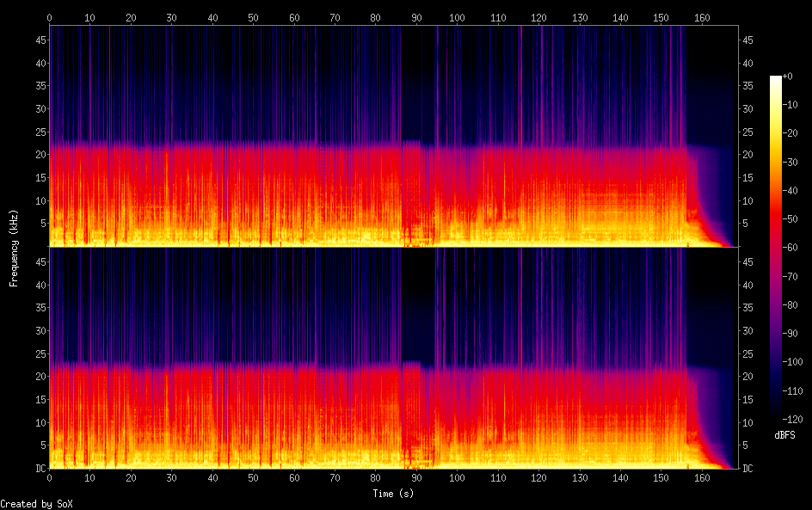Image resolution: width=812 pixels, height=510 pixels.
Task: Click the dBFS color gradient bar
Action: pyautogui.click(x=775, y=248)
